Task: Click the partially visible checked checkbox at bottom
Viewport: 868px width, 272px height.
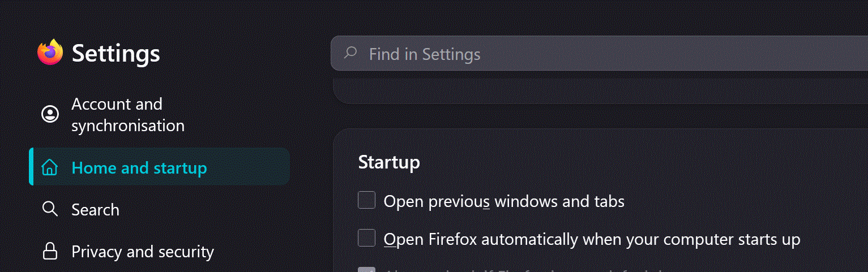Action: [367, 269]
